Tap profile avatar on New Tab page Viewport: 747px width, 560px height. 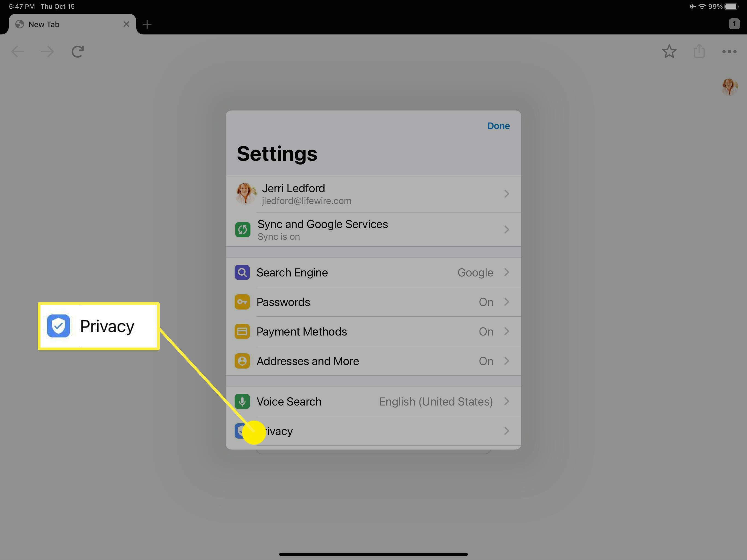click(730, 87)
